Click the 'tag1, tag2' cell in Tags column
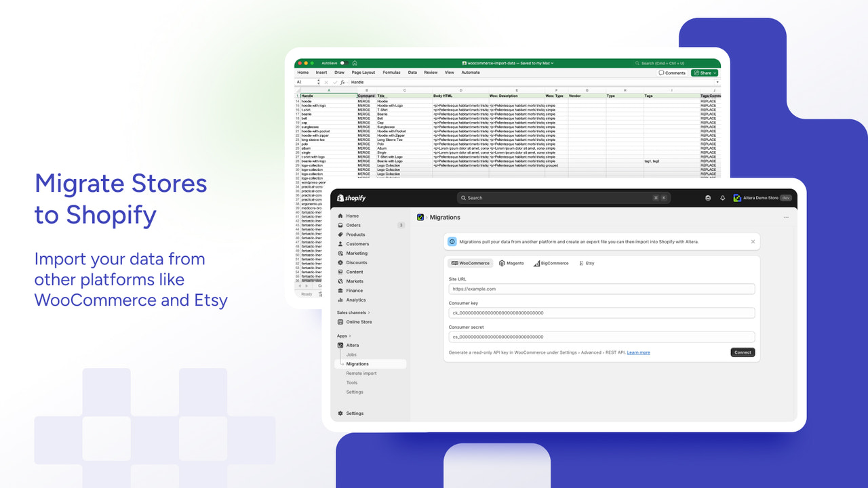868x488 pixels. [672, 161]
